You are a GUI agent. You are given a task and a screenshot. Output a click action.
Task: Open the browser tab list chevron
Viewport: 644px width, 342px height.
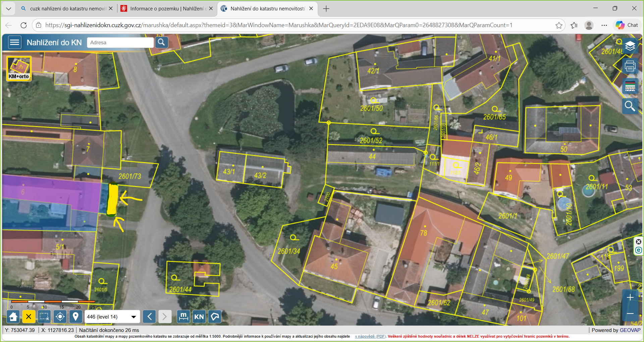tap(8, 9)
